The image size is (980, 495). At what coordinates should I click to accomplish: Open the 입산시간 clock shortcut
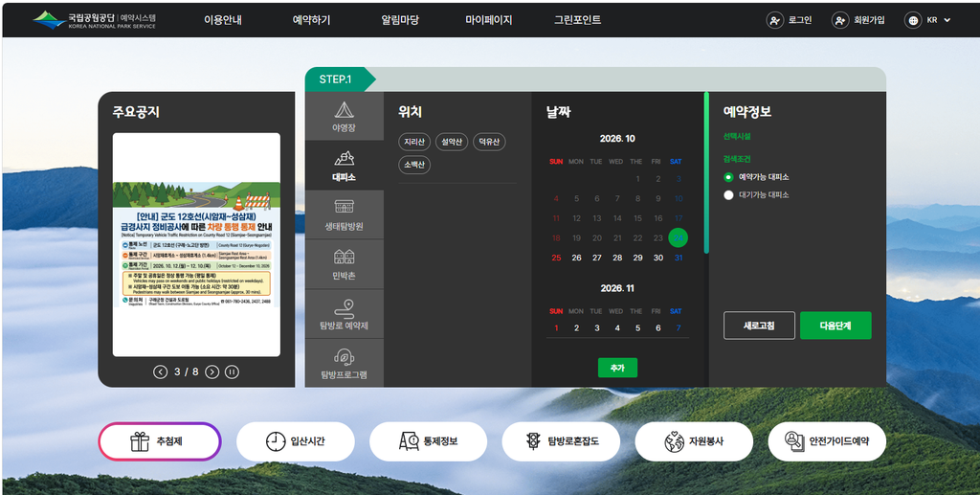tap(296, 441)
